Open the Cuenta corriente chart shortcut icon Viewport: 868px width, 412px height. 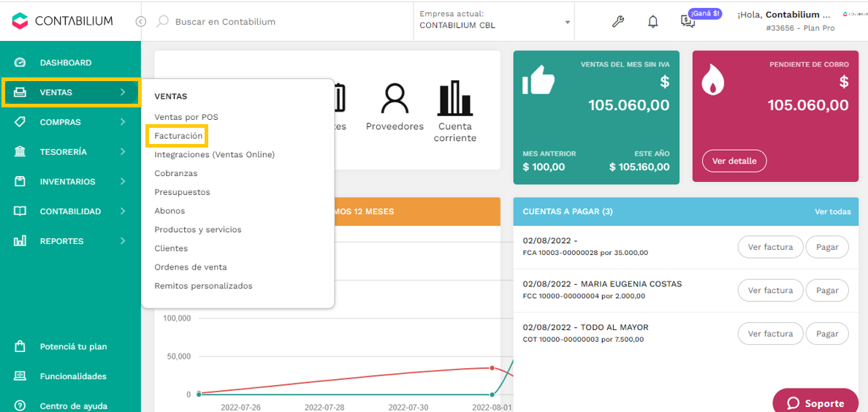[x=455, y=98]
